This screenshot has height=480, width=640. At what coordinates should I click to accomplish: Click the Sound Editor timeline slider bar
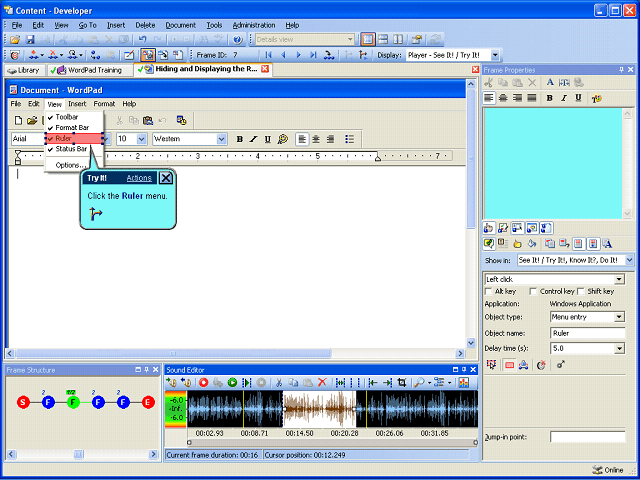click(332, 442)
